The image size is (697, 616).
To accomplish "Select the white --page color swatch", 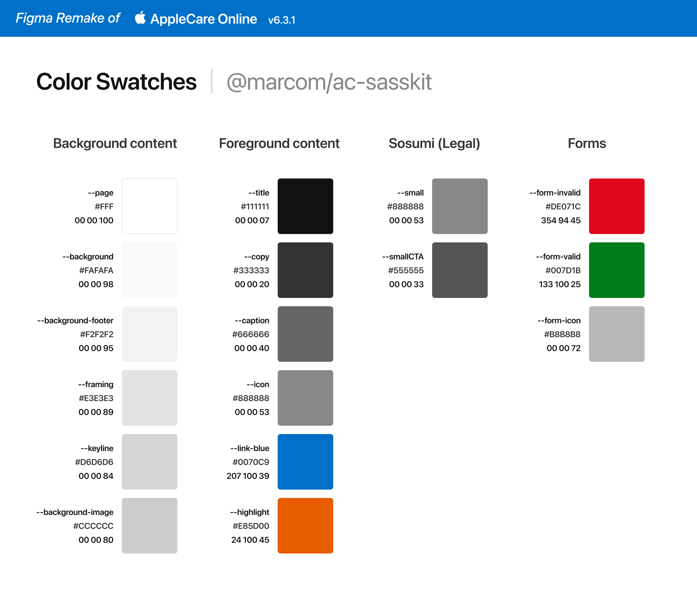I will (x=149, y=206).
